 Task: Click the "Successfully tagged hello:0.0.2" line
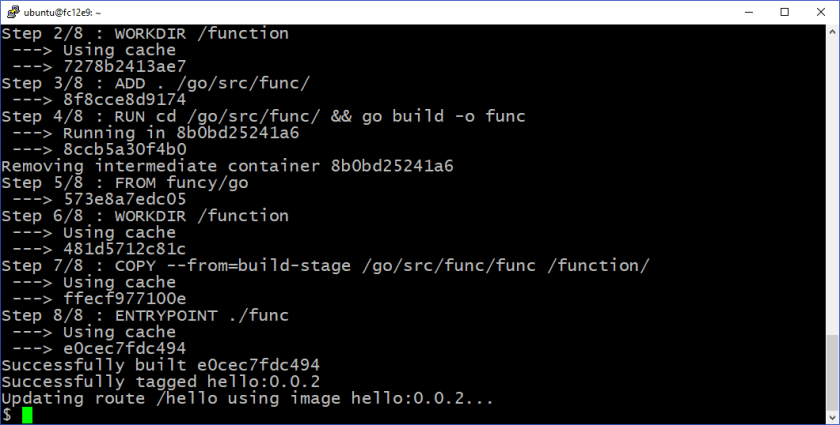(161, 382)
